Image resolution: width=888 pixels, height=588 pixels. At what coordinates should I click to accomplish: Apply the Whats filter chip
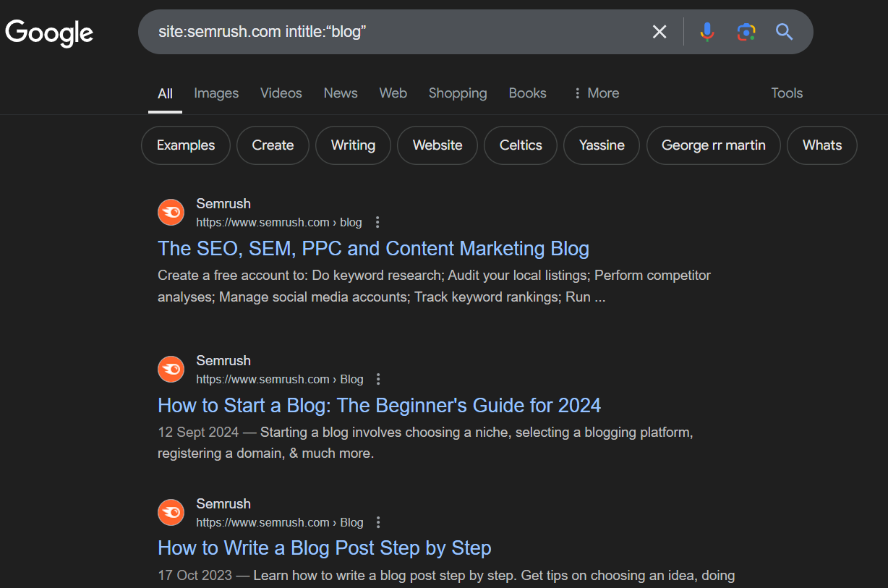[822, 145]
